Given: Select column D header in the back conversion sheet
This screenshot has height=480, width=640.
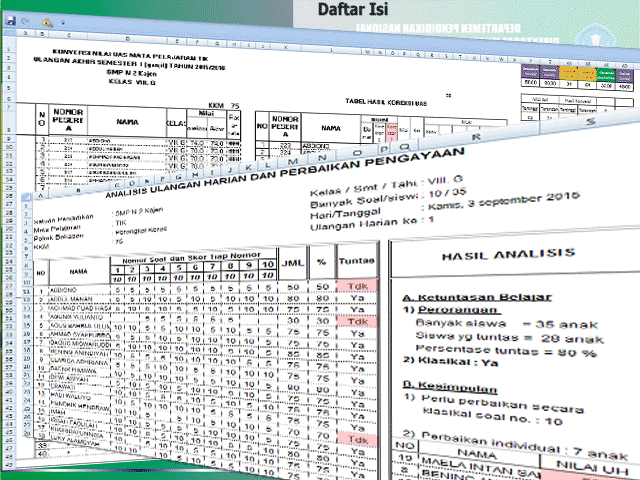Looking at the screenshot, I should point(128,38).
